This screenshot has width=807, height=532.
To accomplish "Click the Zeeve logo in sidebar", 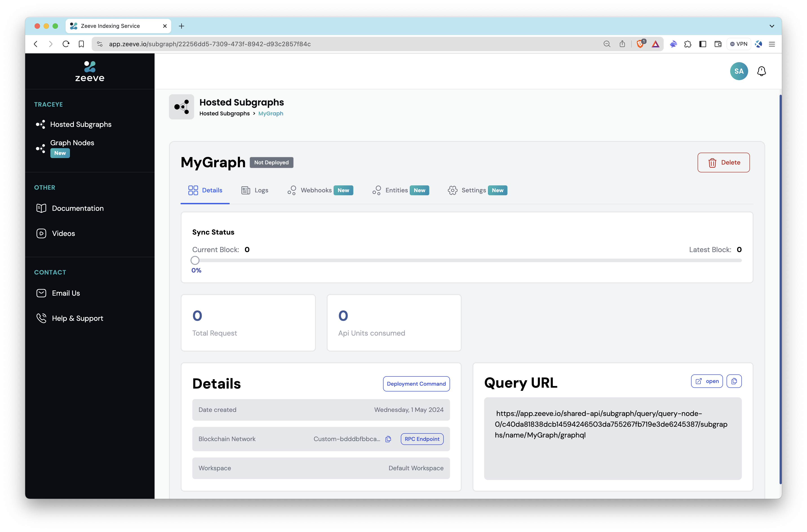I will tap(90, 71).
